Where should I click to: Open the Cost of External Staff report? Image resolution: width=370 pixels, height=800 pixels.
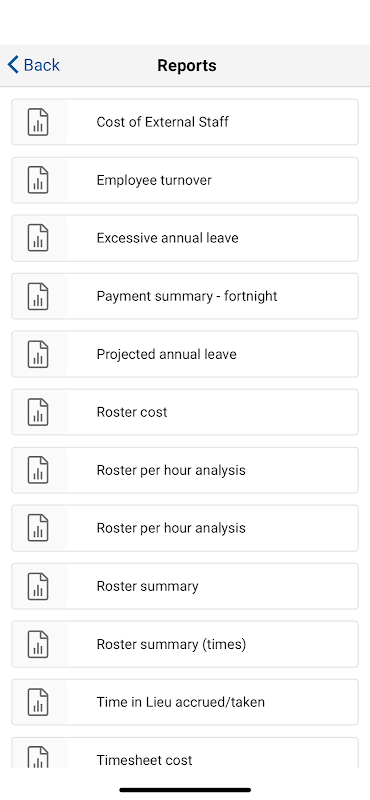[x=185, y=122]
